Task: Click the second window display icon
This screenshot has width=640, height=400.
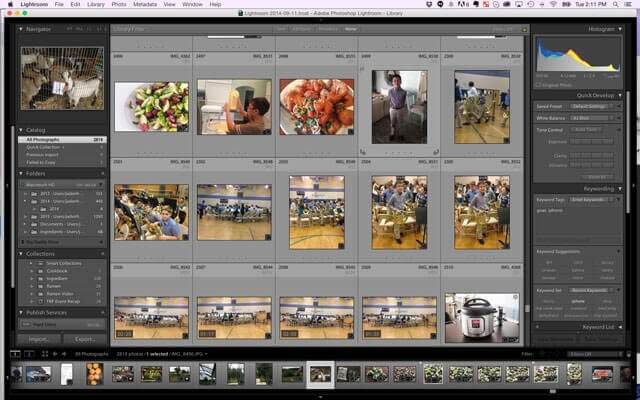Action: pyautogui.click(x=27, y=354)
